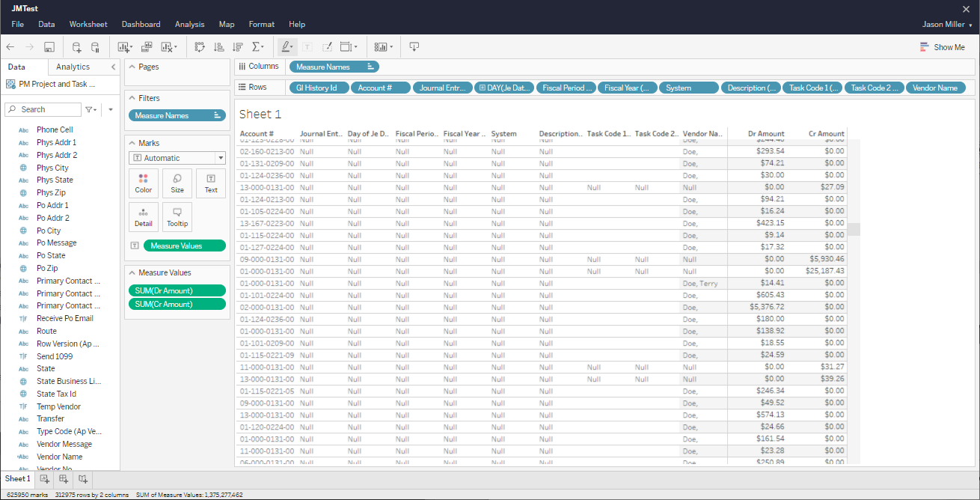980x500 pixels.
Task: Open the Dashboard menu
Action: [x=141, y=25]
